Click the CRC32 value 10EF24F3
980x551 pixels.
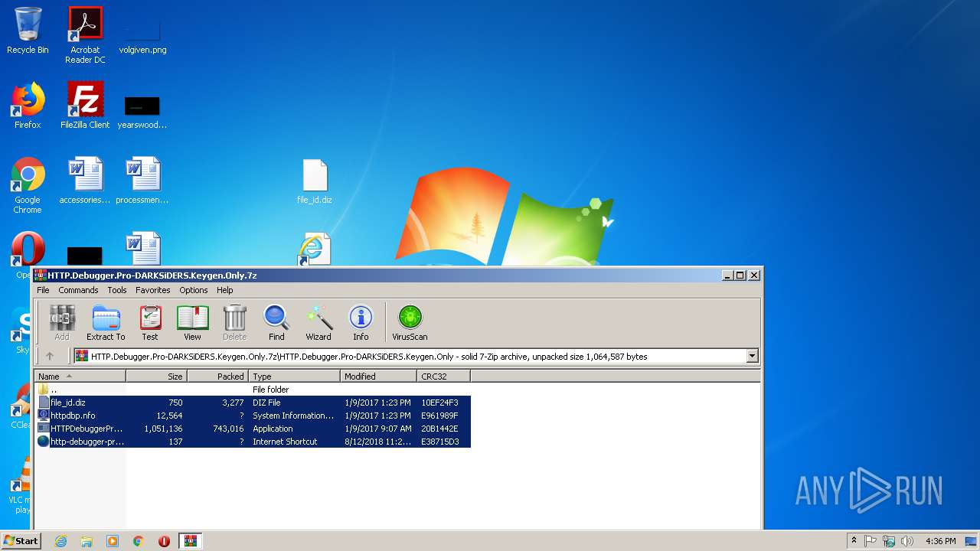[x=439, y=403]
